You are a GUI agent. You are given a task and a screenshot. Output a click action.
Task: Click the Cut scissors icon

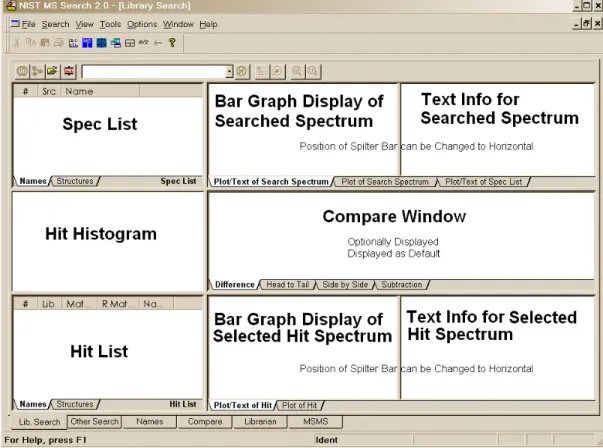pyautogui.click(x=17, y=42)
